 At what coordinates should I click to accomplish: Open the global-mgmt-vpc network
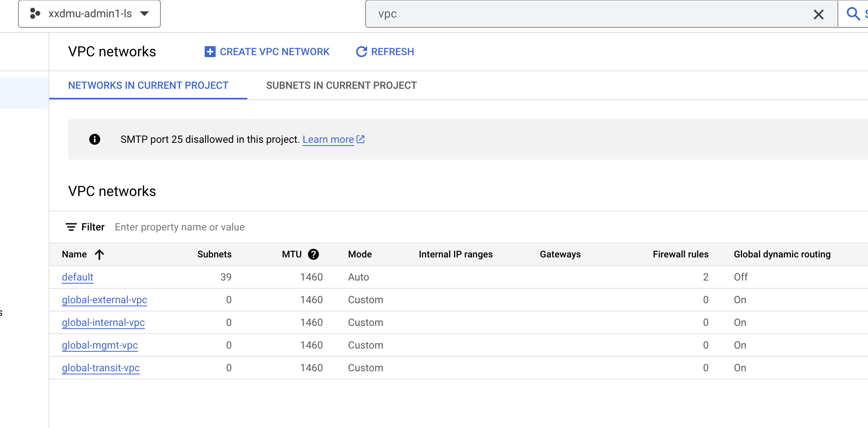point(100,345)
